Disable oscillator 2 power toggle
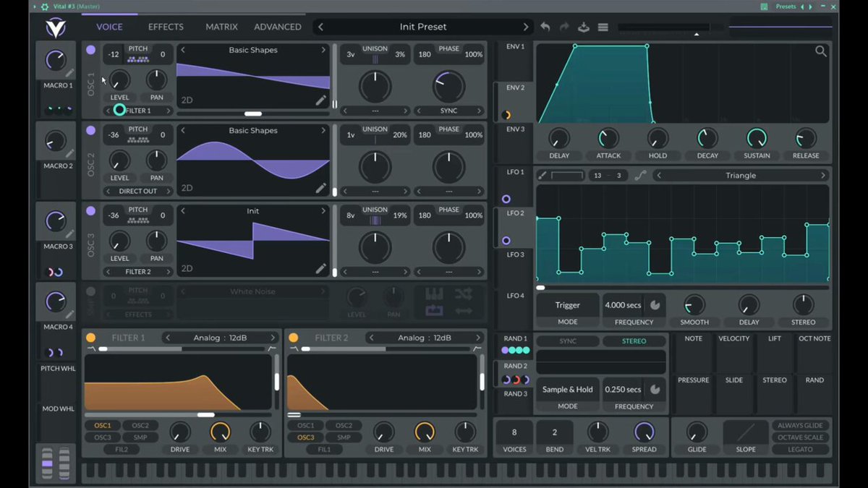The image size is (868, 488). coord(90,131)
